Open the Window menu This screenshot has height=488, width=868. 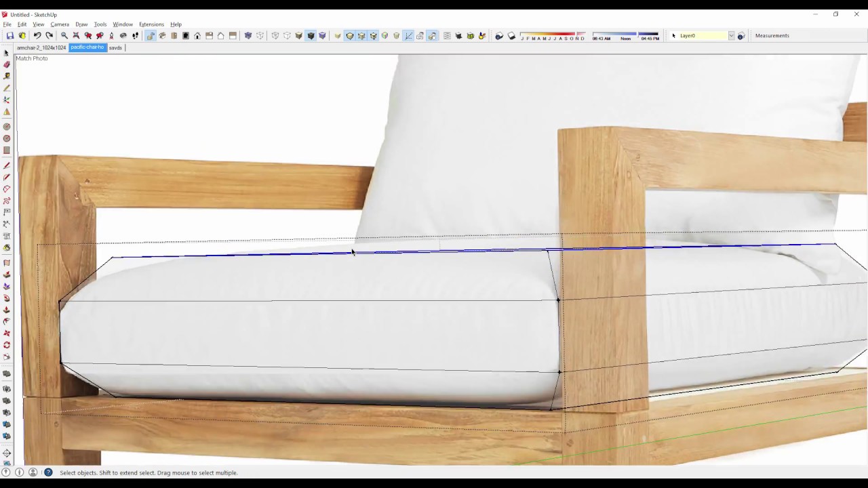(x=123, y=24)
